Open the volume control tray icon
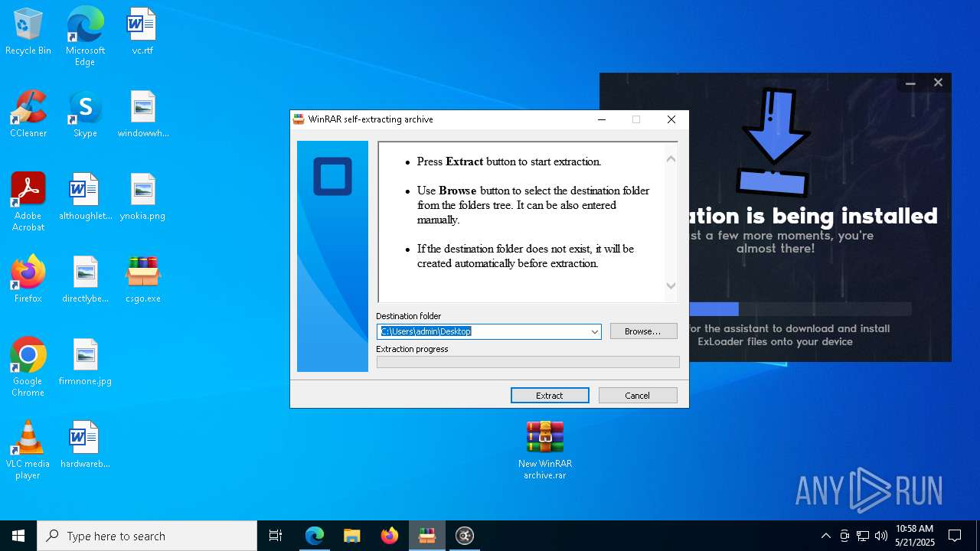 tap(881, 536)
